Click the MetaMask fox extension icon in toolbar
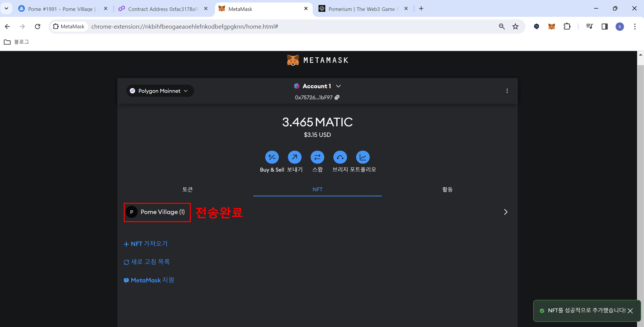The height and width of the screenshot is (327, 644). click(551, 27)
